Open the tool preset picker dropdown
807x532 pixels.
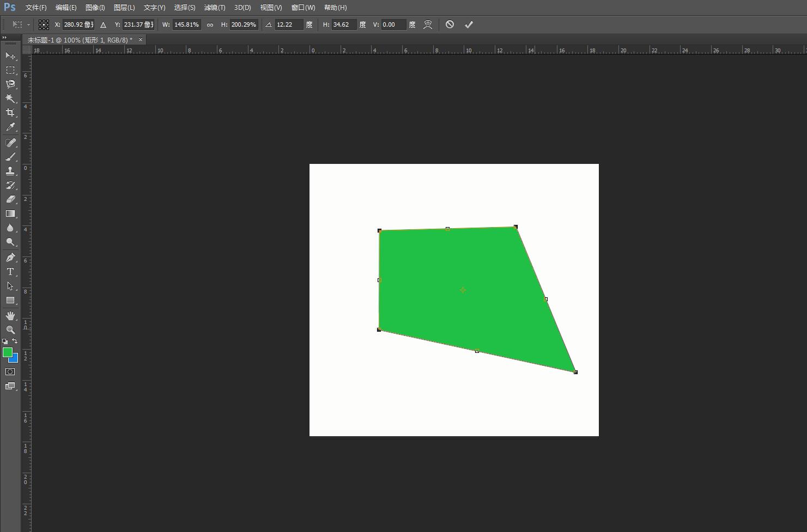21,25
